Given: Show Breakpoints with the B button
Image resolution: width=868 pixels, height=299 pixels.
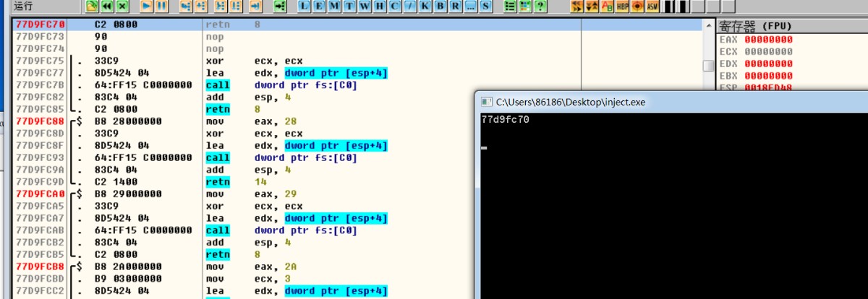Looking at the screenshot, I should click(441, 6).
